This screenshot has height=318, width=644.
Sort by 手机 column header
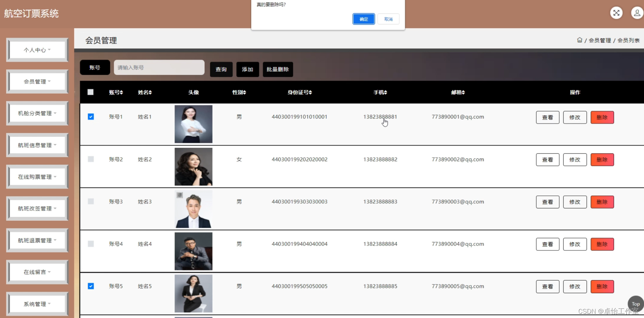[x=380, y=92]
